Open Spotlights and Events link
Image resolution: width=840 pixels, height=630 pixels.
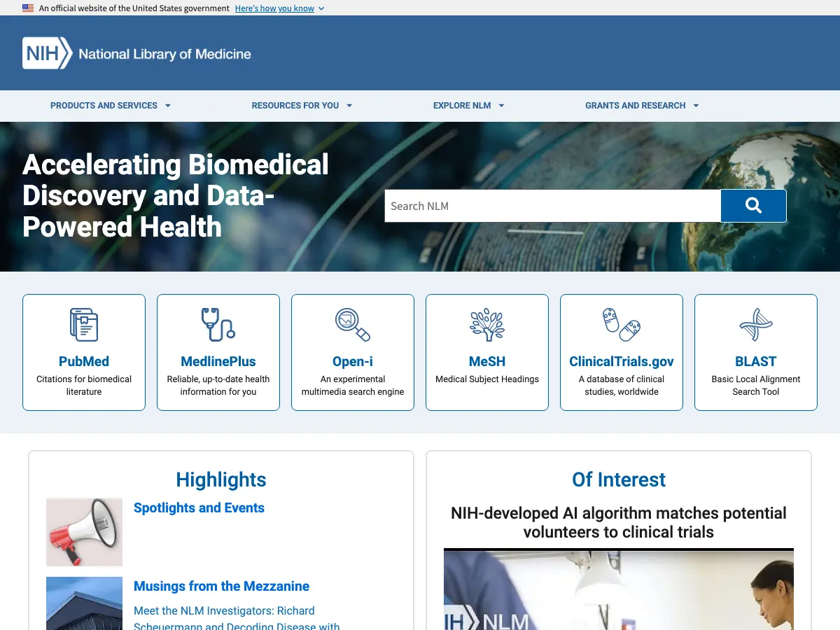tap(199, 508)
